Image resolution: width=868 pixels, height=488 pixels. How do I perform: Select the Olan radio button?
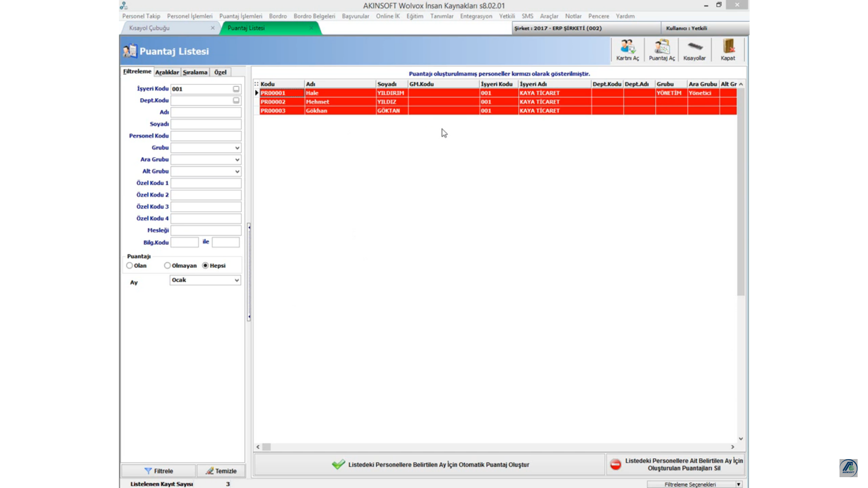tap(130, 266)
